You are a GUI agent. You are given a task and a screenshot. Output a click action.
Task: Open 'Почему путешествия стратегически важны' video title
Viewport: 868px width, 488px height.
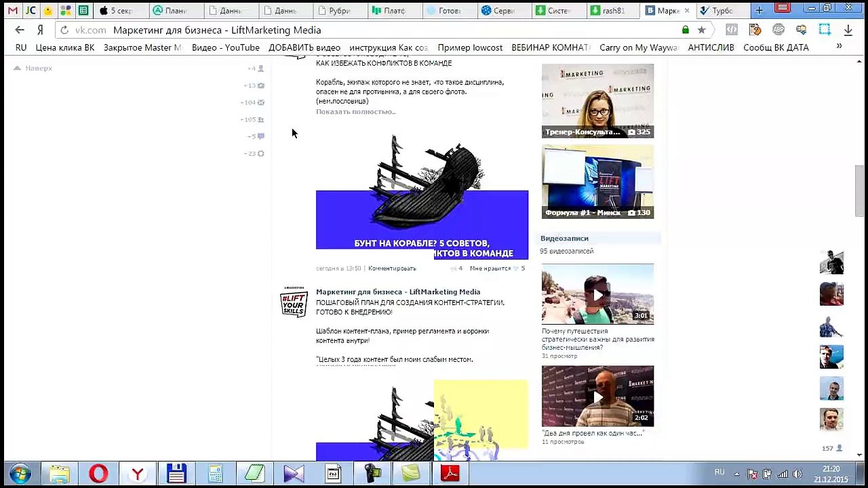coord(597,340)
